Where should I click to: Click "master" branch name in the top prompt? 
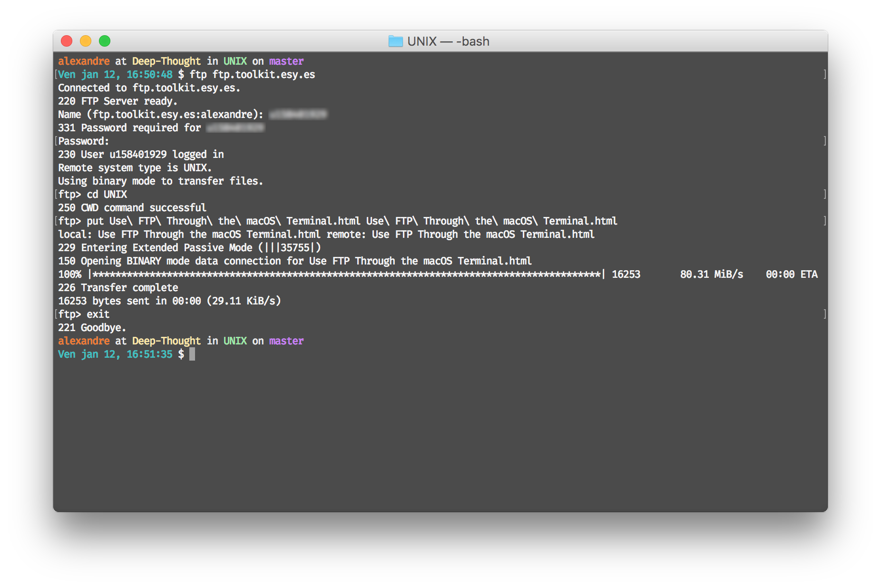point(286,61)
